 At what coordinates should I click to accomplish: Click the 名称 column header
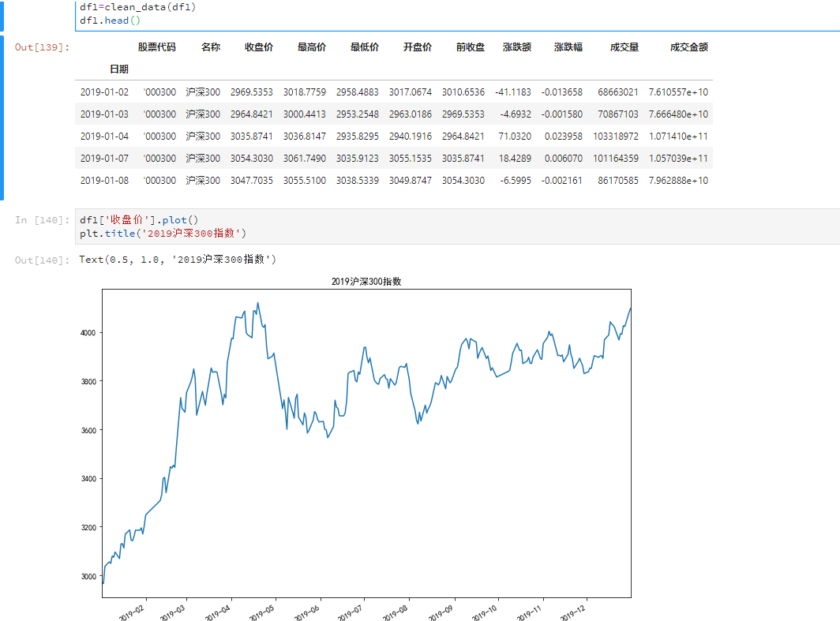point(211,47)
